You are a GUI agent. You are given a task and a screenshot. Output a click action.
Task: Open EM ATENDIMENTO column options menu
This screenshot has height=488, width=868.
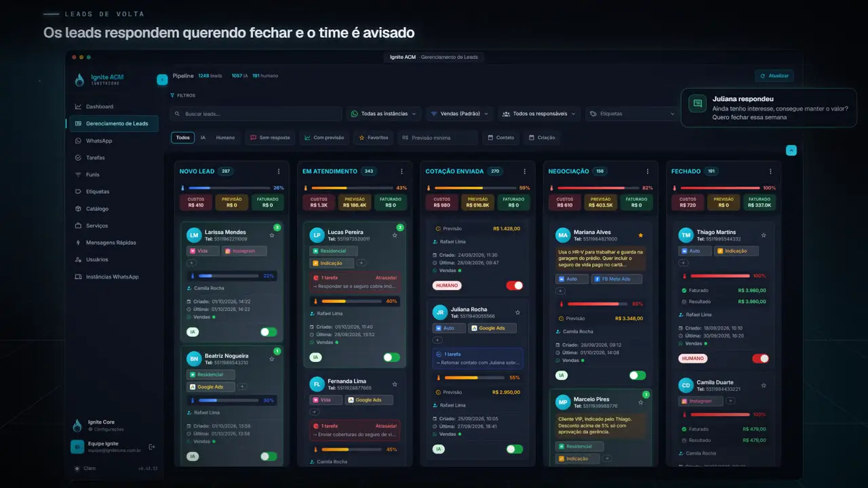401,171
